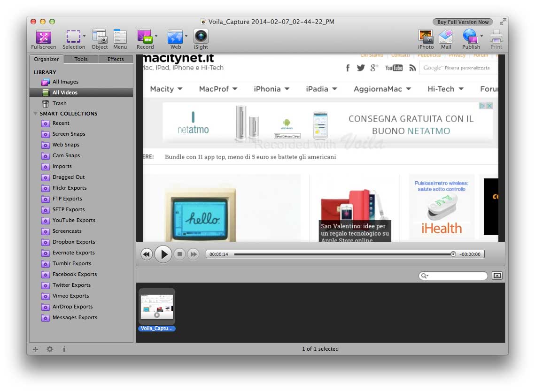Open the macitynet Twitter icon
Image resolution: width=535 pixels, height=392 pixels.
click(x=361, y=68)
